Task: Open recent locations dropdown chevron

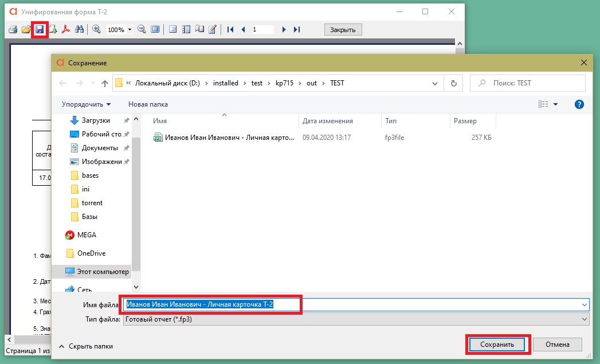Action: click(x=93, y=83)
